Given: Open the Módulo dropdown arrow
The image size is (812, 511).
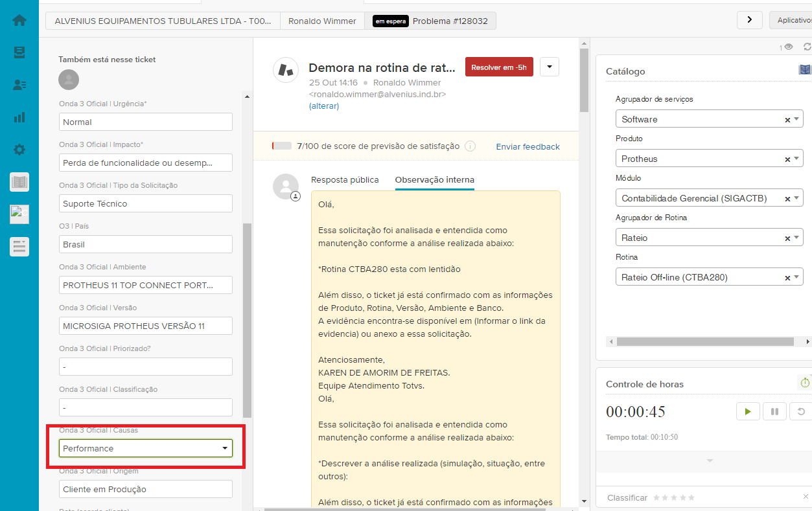Looking at the screenshot, I should [797, 198].
